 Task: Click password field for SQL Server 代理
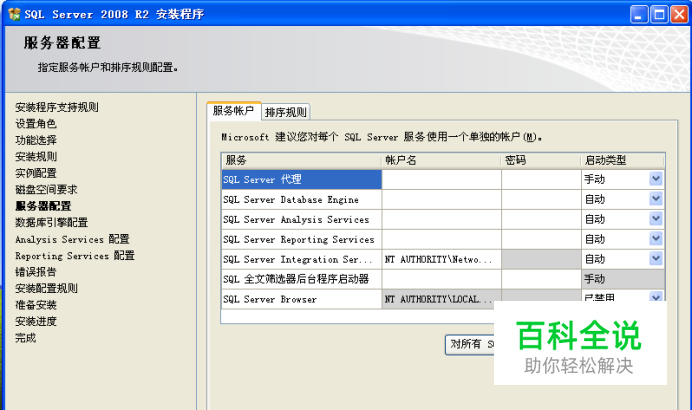(542, 179)
